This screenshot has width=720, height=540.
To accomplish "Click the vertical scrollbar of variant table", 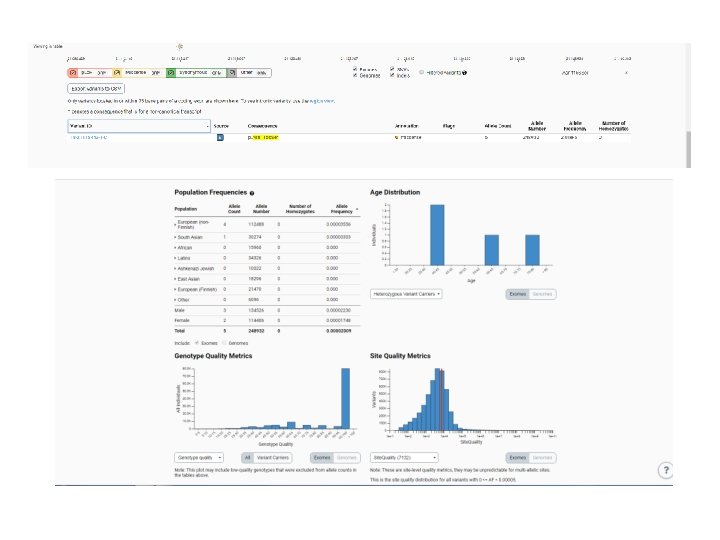I will point(688,149).
